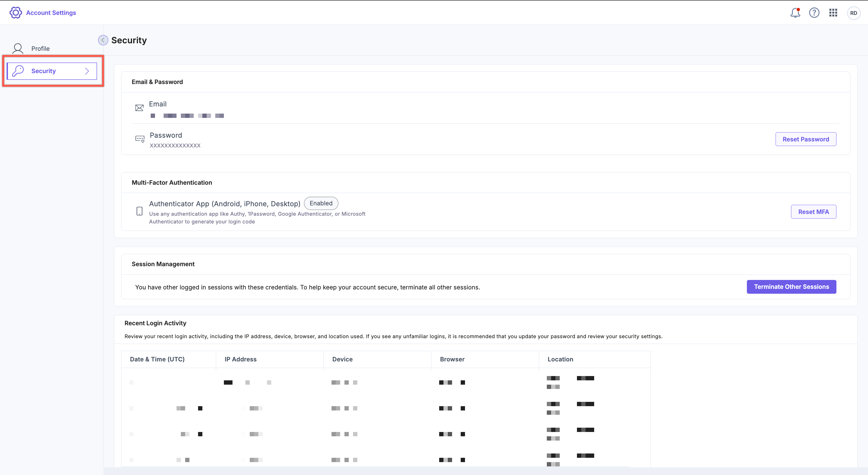The width and height of the screenshot is (868, 475).
Task: Collapse sidebar with the back chevron
Action: click(103, 40)
